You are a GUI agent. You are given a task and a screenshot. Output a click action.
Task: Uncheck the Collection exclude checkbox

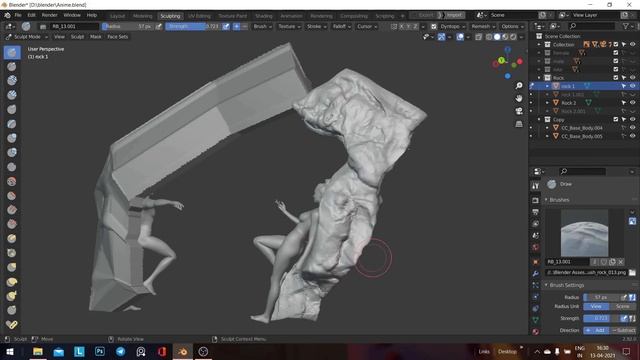tap(616, 44)
